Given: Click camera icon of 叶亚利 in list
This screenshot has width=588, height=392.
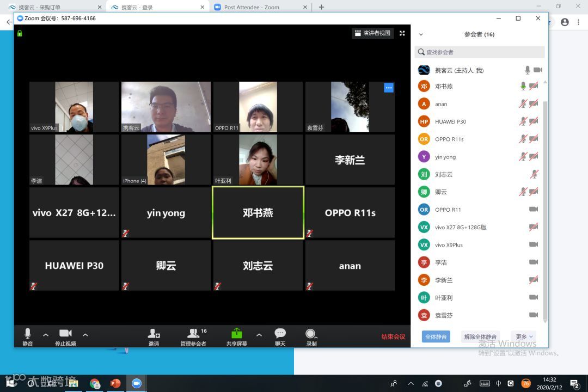Looking at the screenshot, I should [x=534, y=297].
